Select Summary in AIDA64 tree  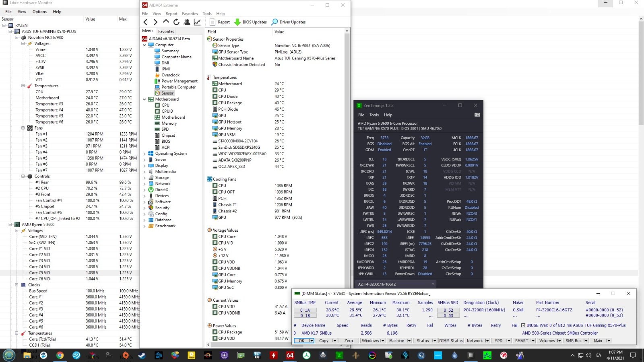click(x=167, y=51)
